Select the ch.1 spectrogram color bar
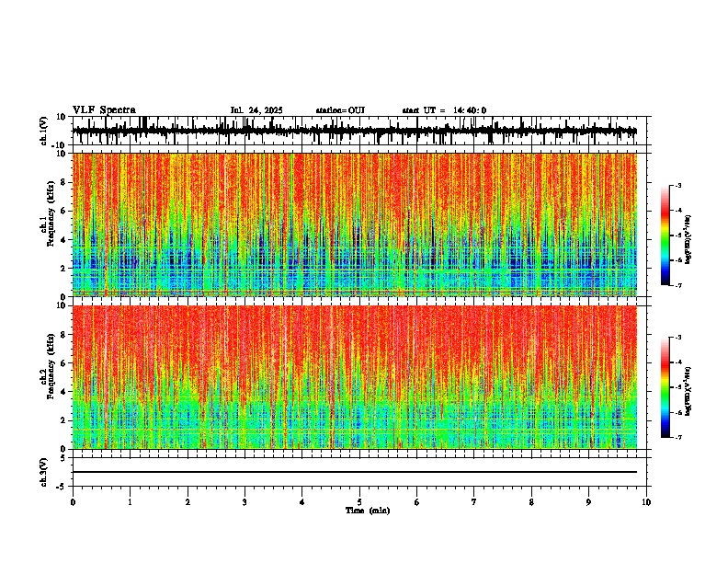 [x=665, y=236]
